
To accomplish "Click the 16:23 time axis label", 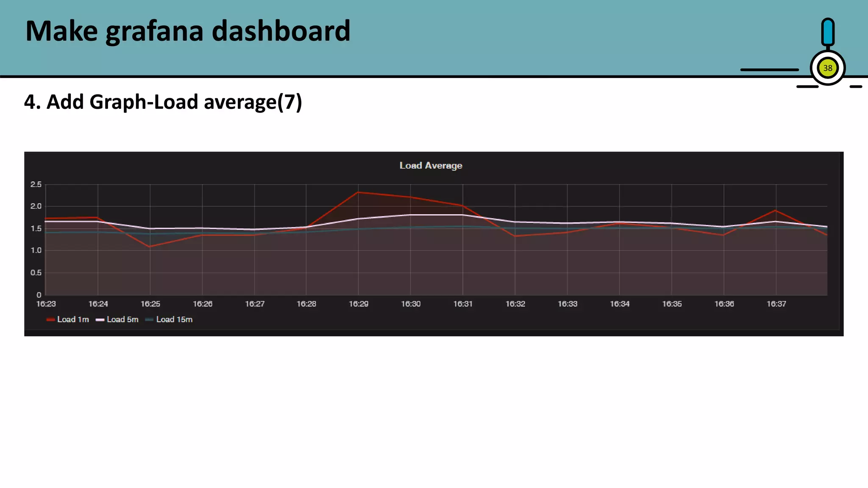I will (46, 304).
